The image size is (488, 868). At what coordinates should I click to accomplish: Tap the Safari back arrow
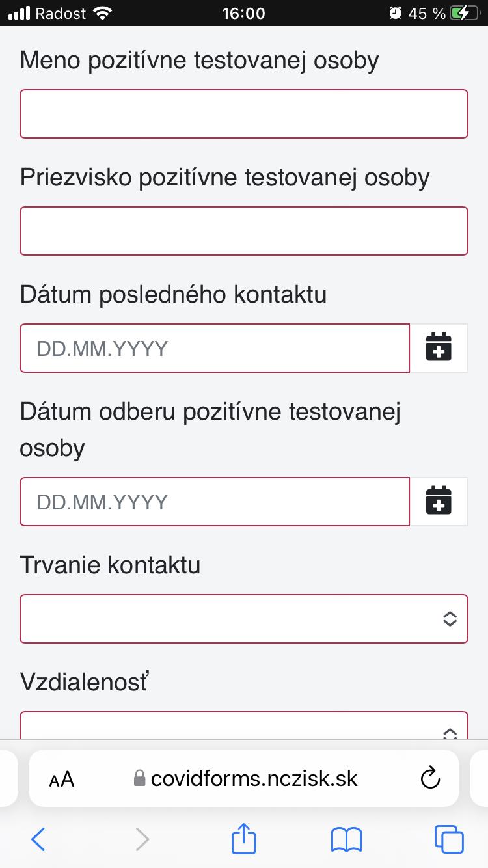(38, 839)
